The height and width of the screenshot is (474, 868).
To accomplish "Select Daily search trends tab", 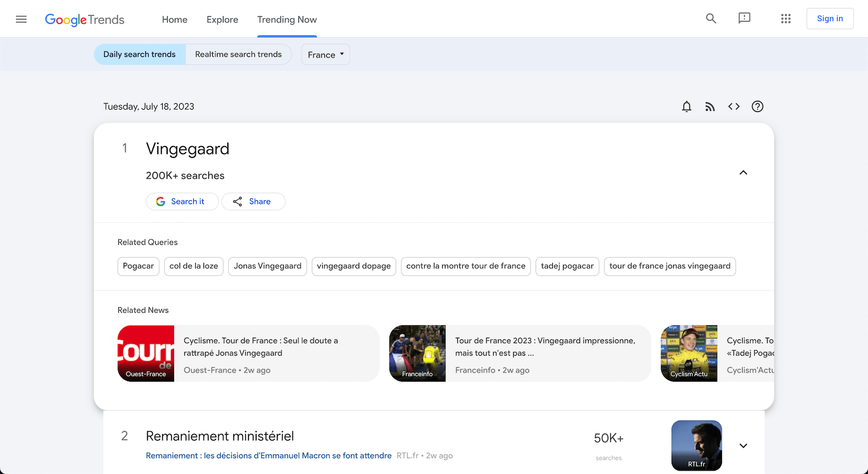I will 139,54.
